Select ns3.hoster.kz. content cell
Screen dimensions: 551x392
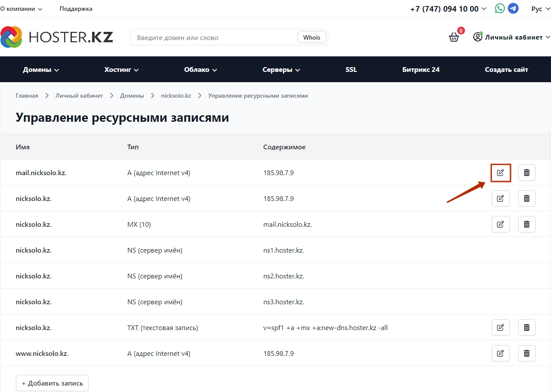(x=283, y=302)
